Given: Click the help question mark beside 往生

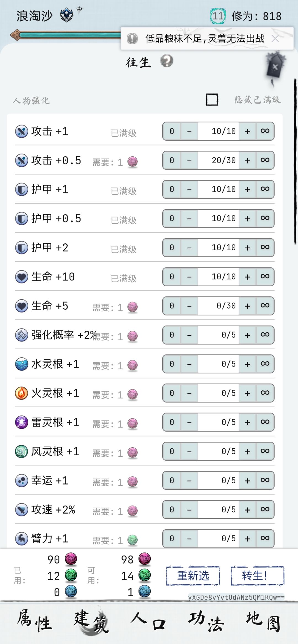Looking at the screenshot, I should [x=167, y=61].
